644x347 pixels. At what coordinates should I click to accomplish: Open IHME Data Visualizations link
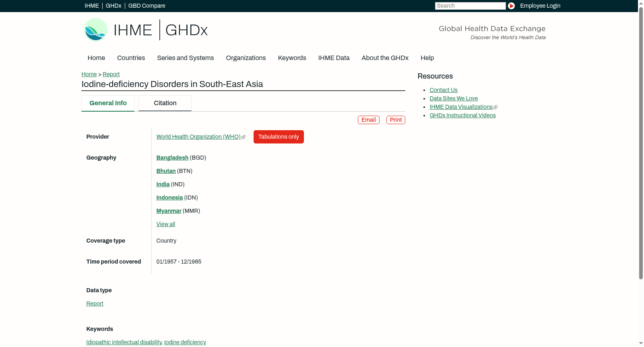(x=461, y=107)
